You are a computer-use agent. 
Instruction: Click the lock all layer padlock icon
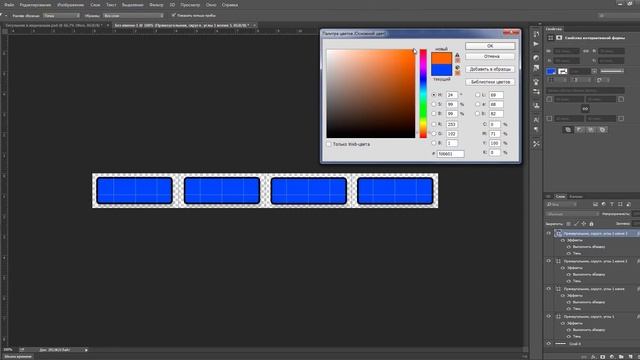pyautogui.click(x=591, y=224)
